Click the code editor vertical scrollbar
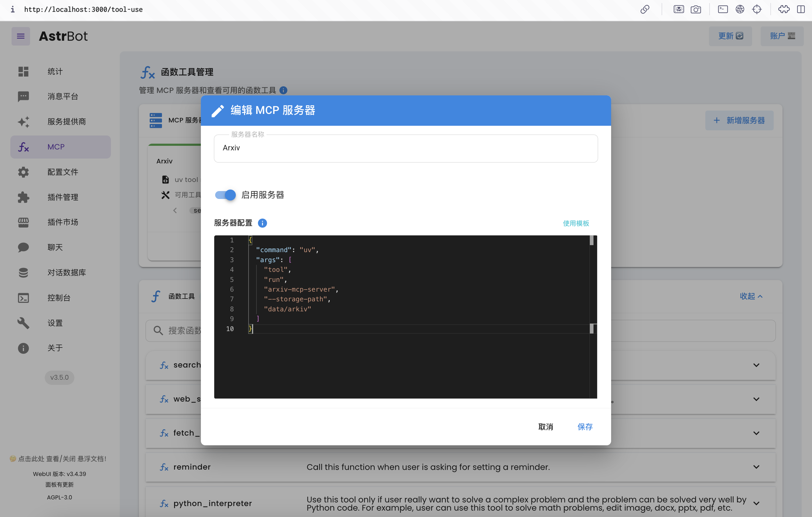 click(593, 286)
